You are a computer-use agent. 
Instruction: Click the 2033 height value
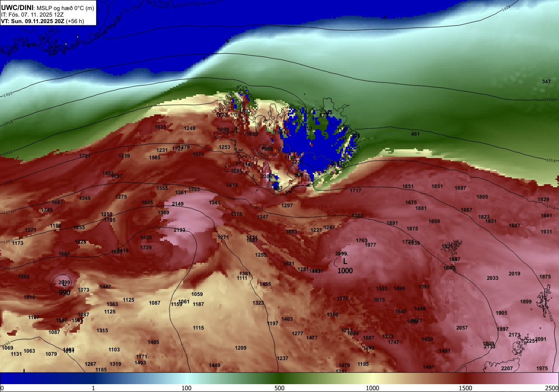tap(493, 278)
